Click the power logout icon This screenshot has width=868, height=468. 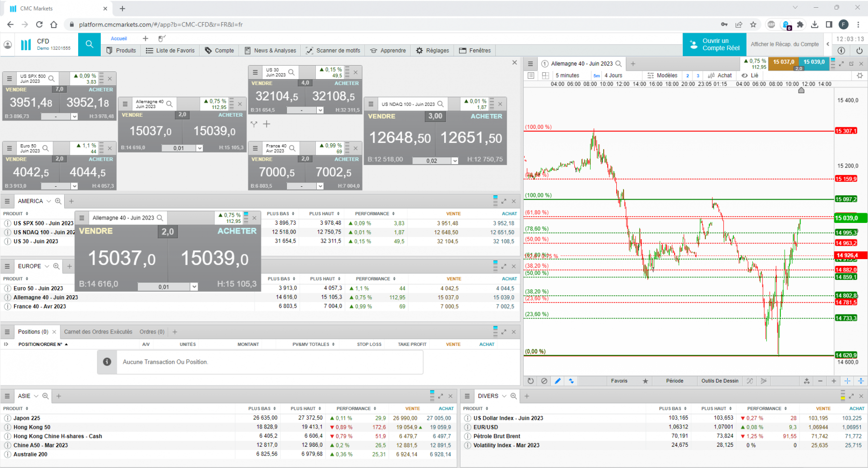pos(859,50)
